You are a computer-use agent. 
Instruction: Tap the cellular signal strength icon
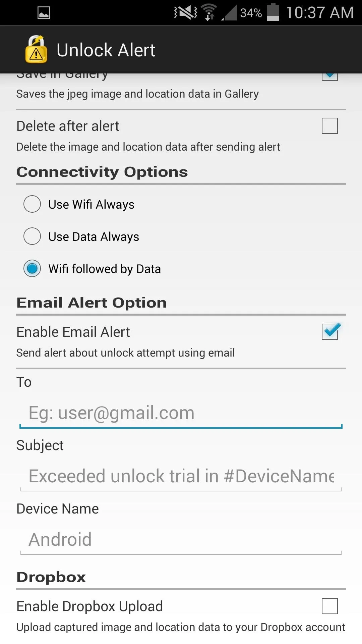229,13
